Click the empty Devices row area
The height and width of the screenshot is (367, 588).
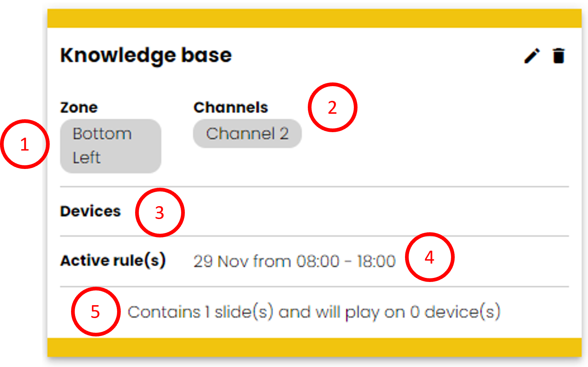[x=376, y=211]
